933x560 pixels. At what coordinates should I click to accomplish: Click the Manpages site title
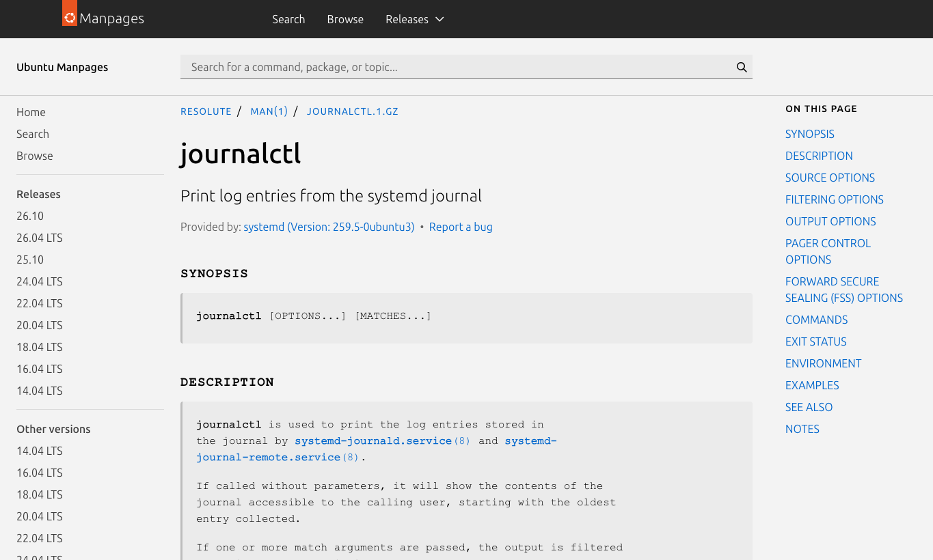click(x=111, y=18)
